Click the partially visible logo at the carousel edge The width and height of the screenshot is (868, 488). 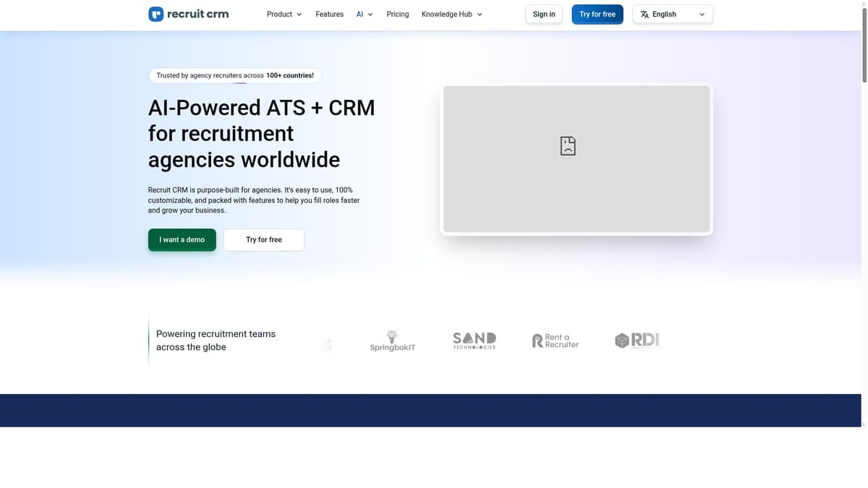pyautogui.click(x=326, y=345)
